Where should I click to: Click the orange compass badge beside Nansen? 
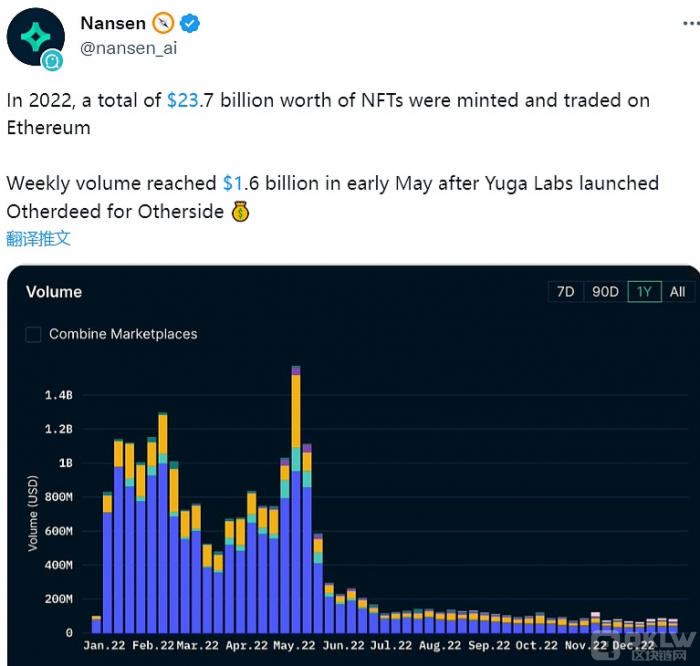click(163, 22)
